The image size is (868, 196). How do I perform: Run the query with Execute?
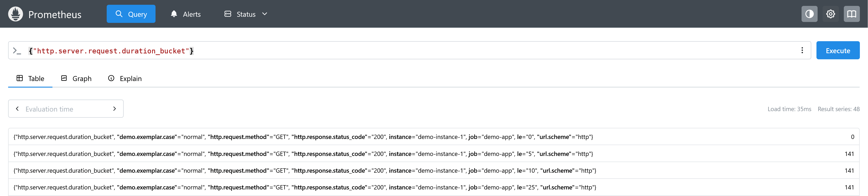pos(838,50)
